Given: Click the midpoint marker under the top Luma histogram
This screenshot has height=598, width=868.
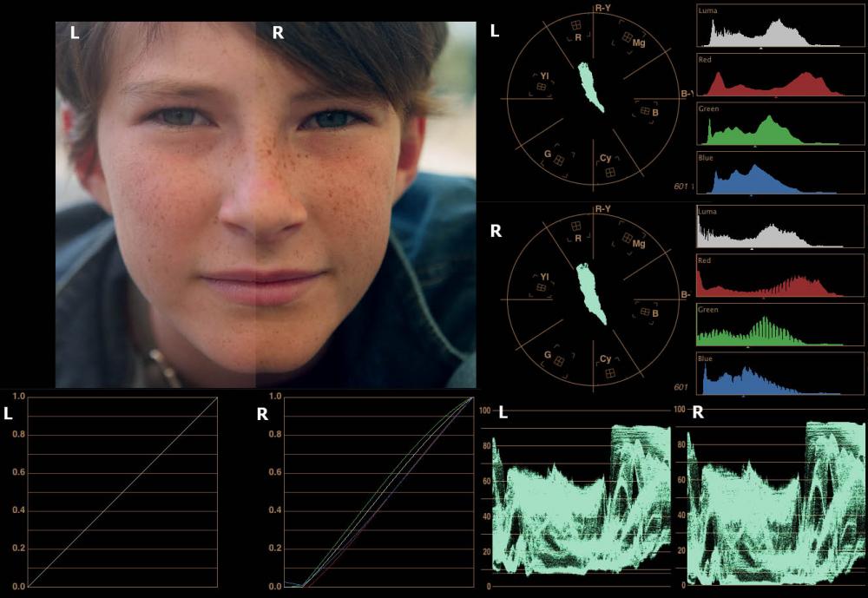Looking at the screenshot, I should tap(761, 49).
